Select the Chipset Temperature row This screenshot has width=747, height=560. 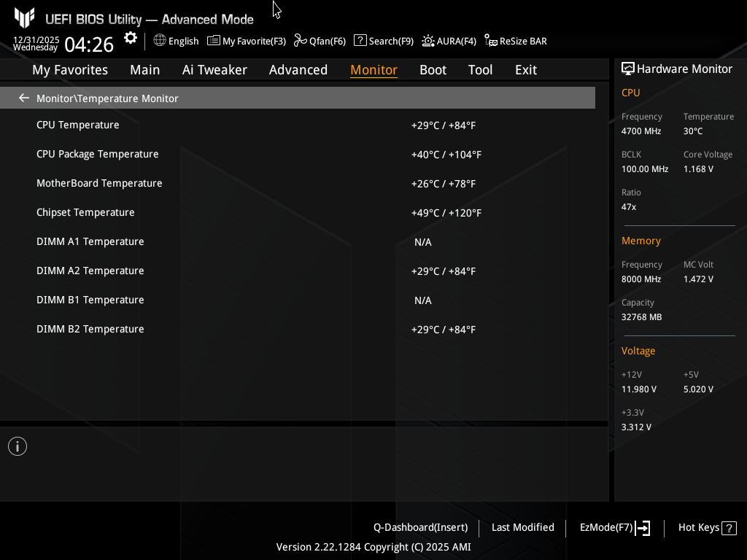(x=85, y=212)
